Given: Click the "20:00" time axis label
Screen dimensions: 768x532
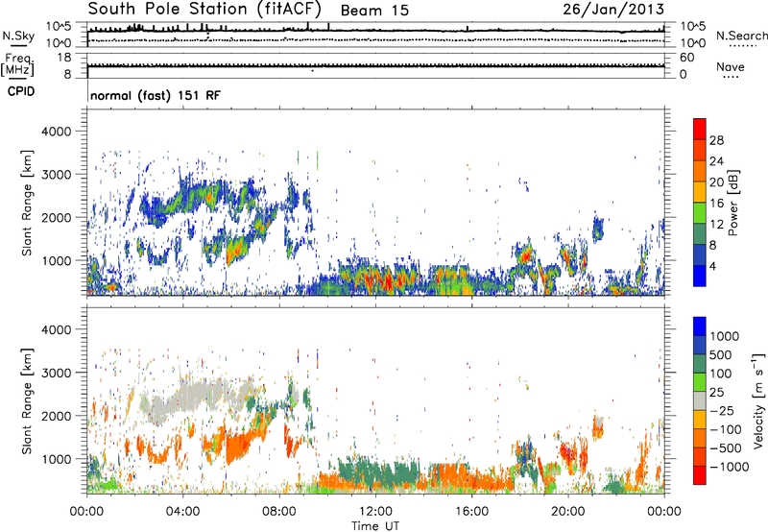Looking at the screenshot, I should (568, 512).
